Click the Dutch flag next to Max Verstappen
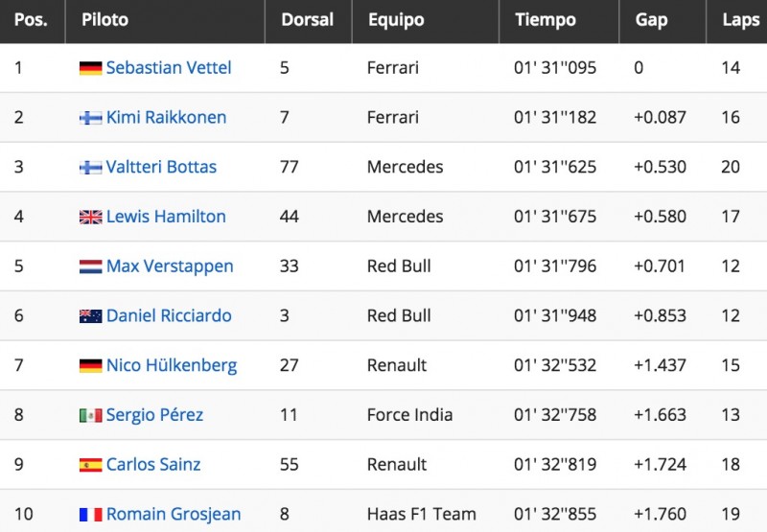The image size is (767, 532). [x=90, y=266]
